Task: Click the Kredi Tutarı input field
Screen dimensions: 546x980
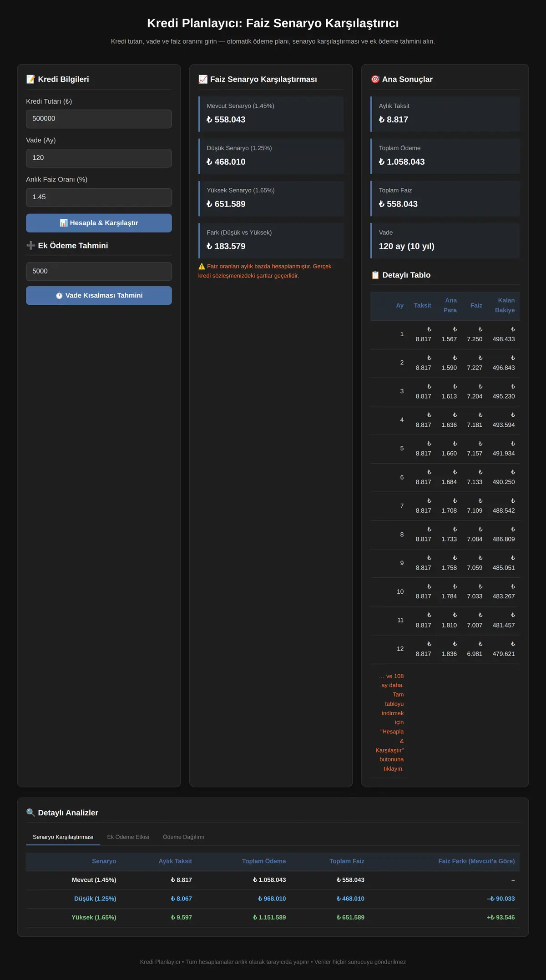Action: [x=99, y=119]
